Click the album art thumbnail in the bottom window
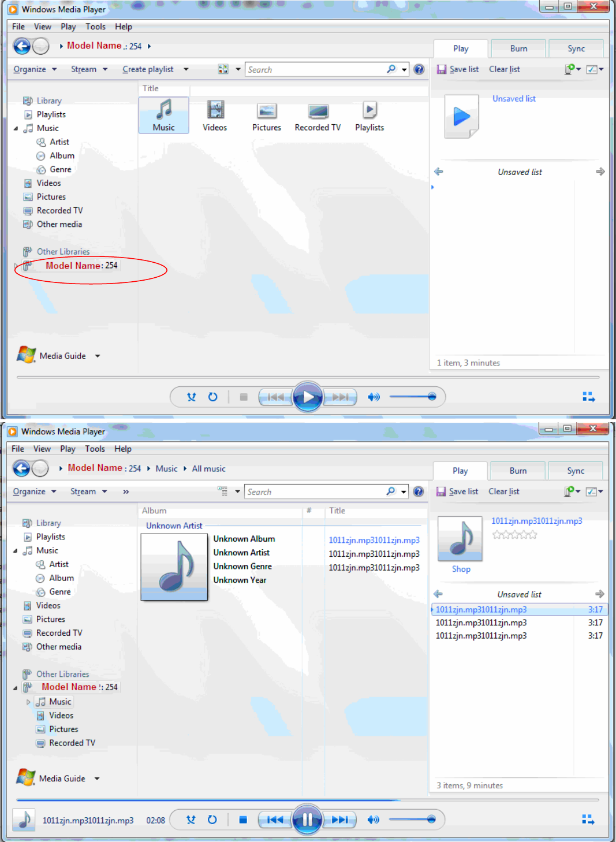This screenshot has width=616, height=842. [x=174, y=567]
